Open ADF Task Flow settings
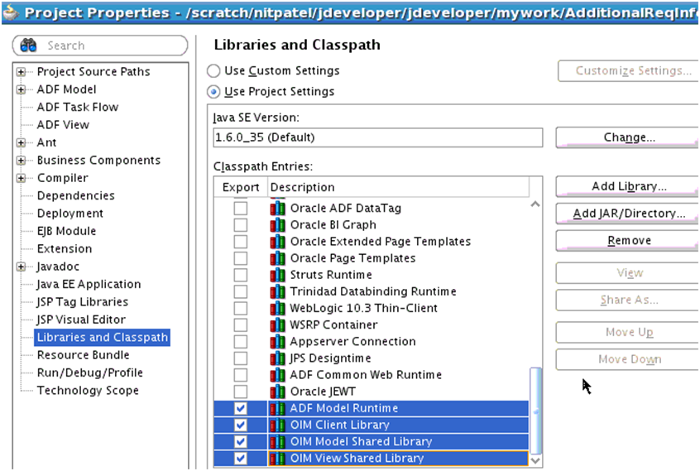The image size is (700, 471). click(x=78, y=107)
